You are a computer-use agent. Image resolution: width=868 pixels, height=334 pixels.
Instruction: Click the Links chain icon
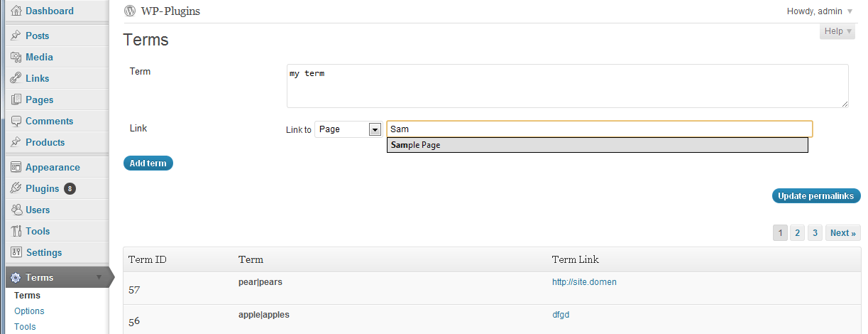[16, 78]
